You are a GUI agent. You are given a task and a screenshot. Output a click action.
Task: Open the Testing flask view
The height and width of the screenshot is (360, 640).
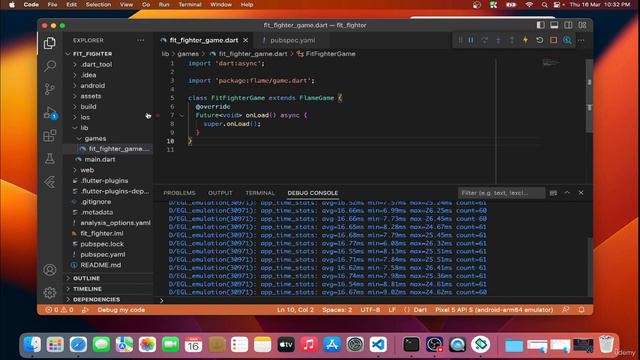pyautogui.click(x=50, y=158)
